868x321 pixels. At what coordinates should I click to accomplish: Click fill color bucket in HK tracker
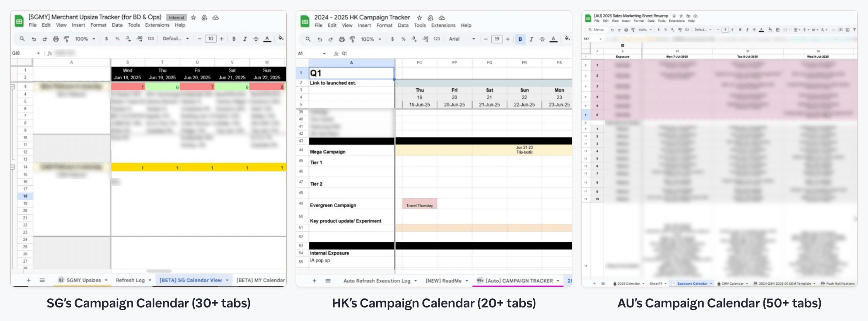tap(567, 39)
